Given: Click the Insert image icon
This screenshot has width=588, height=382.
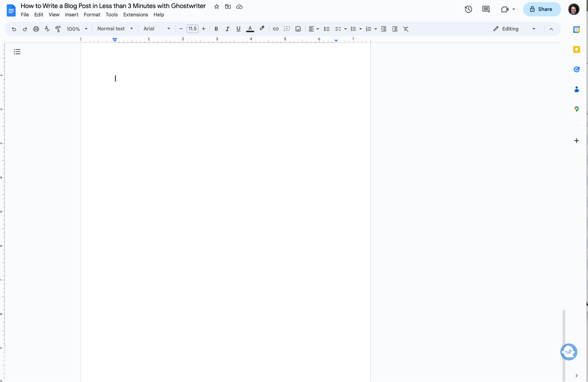Looking at the screenshot, I should pyautogui.click(x=298, y=29).
